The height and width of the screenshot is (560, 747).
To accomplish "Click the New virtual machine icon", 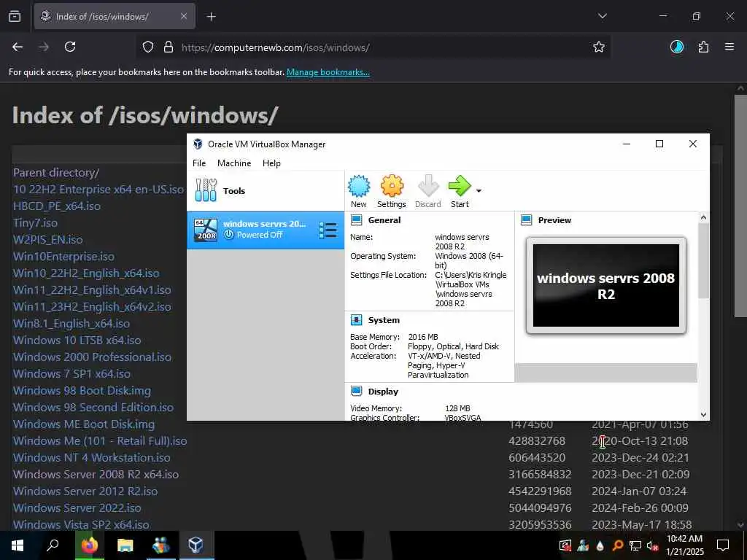I will (359, 191).
